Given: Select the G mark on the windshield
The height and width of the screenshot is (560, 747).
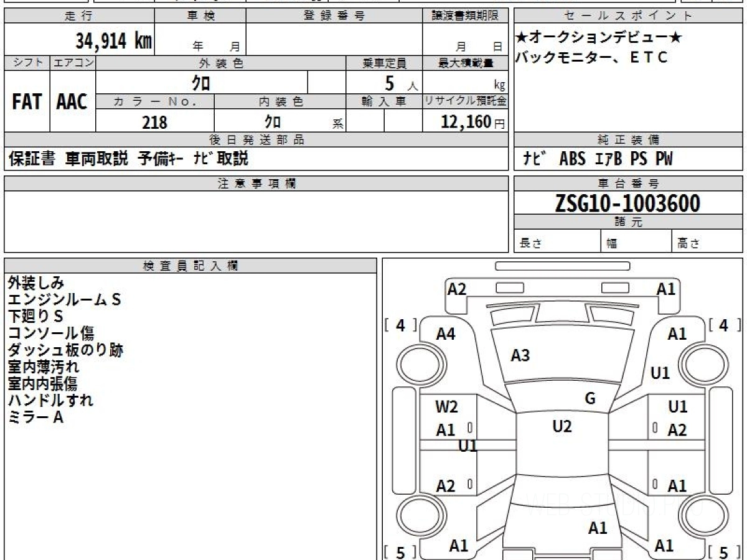Looking at the screenshot, I should point(590,398).
